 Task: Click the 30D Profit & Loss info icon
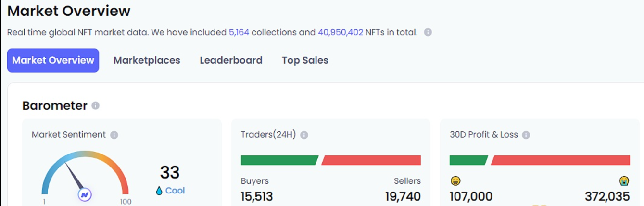pos(526,135)
